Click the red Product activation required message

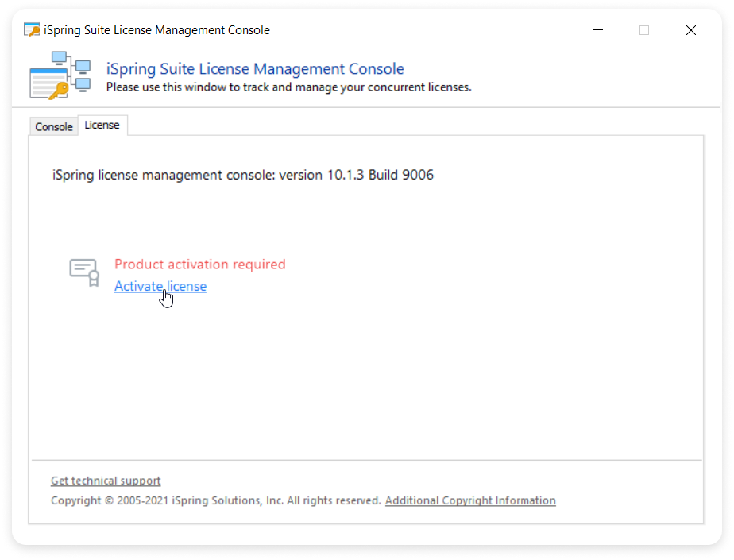coord(200,264)
